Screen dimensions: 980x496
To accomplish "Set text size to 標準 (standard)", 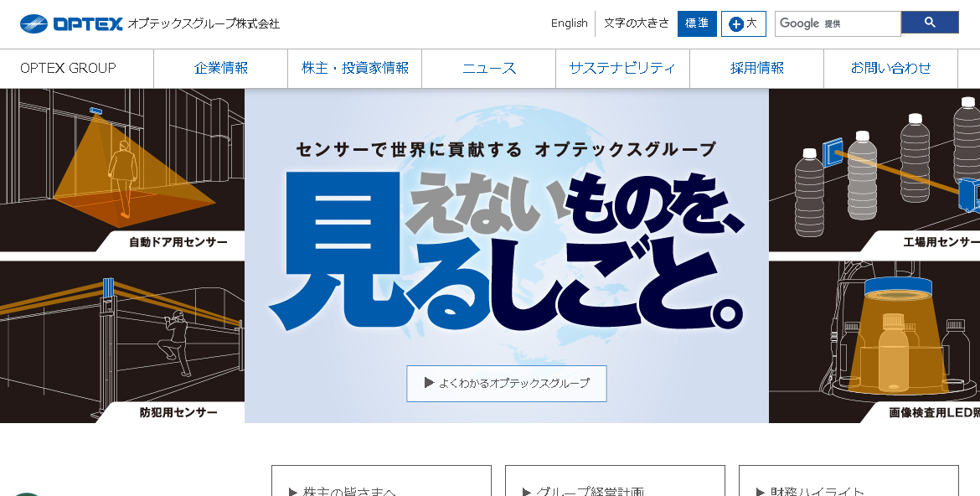I will [x=697, y=23].
